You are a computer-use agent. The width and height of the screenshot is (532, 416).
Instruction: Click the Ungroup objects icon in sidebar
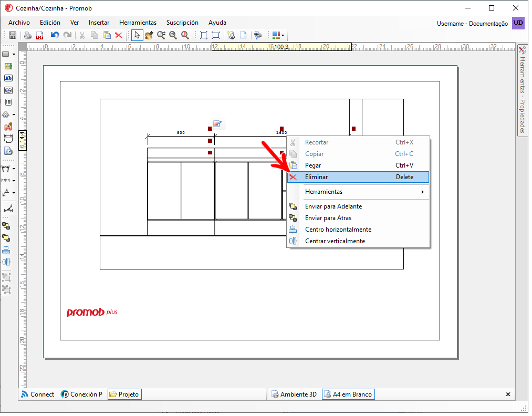[x=6, y=289]
